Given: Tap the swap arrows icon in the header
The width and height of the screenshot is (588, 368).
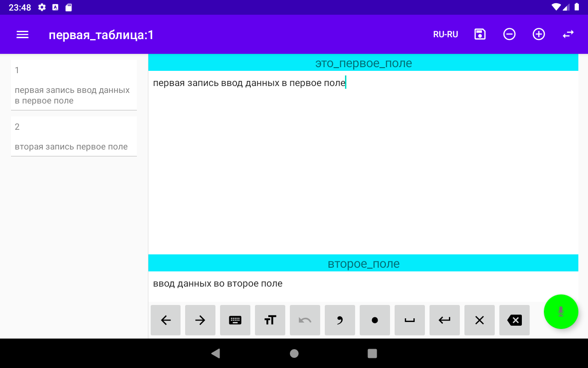Looking at the screenshot, I should pyautogui.click(x=568, y=34).
